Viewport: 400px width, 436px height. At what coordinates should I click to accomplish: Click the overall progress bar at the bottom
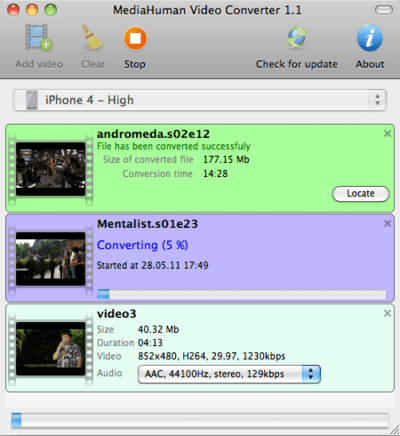(200, 420)
